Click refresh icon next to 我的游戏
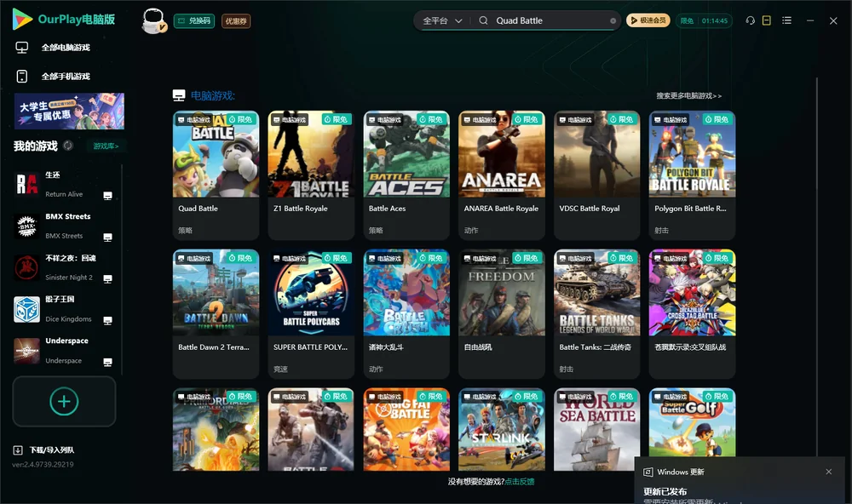 [x=68, y=146]
